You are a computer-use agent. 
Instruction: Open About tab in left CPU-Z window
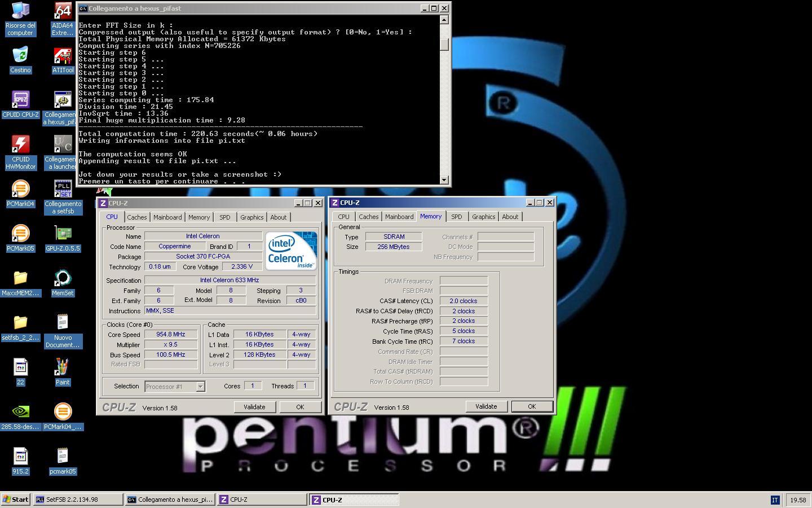pyautogui.click(x=279, y=217)
